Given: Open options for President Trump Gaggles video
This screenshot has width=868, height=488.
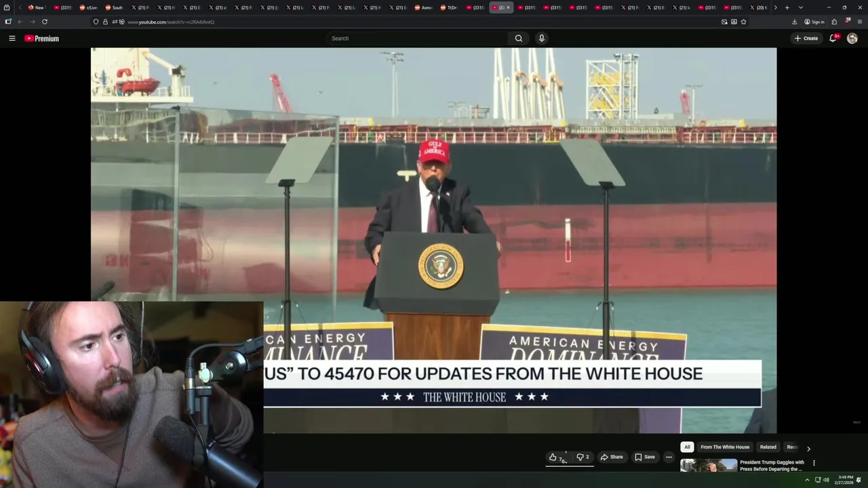Looking at the screenshot, I should tap(814, 463).
